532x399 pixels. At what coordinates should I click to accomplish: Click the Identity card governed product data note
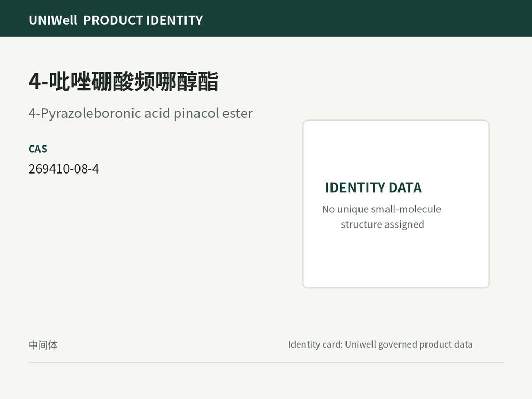[380, 344]
